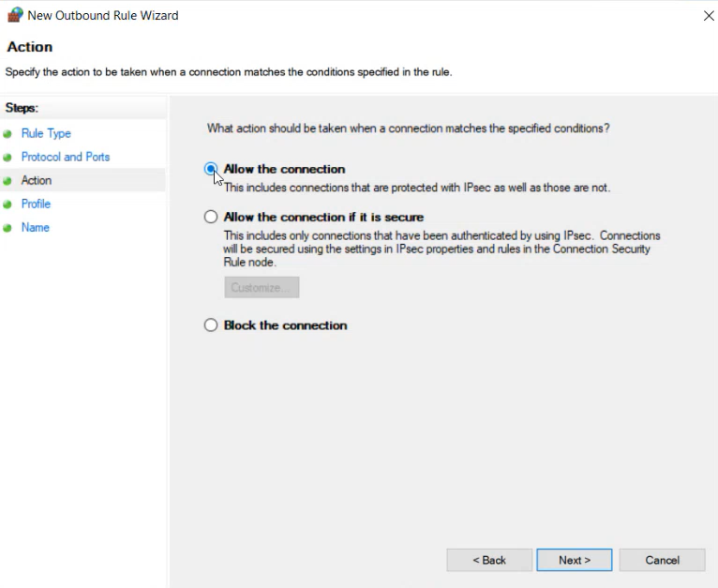Click the question about action to be taken
Screen dimensions: 718x588
tap(408, 128)
